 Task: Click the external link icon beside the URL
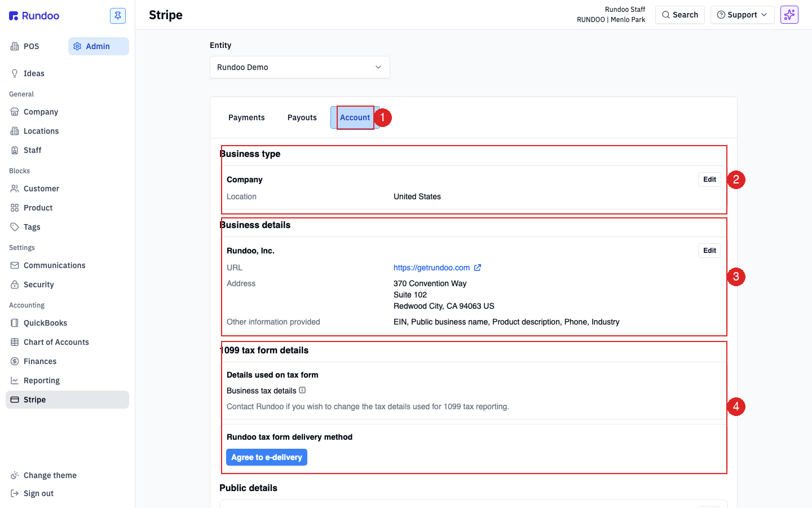point(478,268)
